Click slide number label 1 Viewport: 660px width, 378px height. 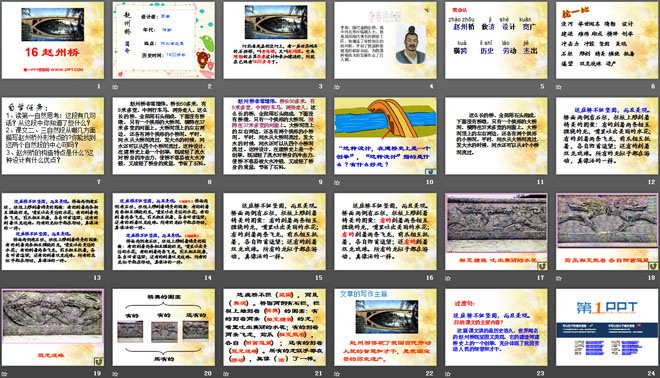[x=99, y=86]
